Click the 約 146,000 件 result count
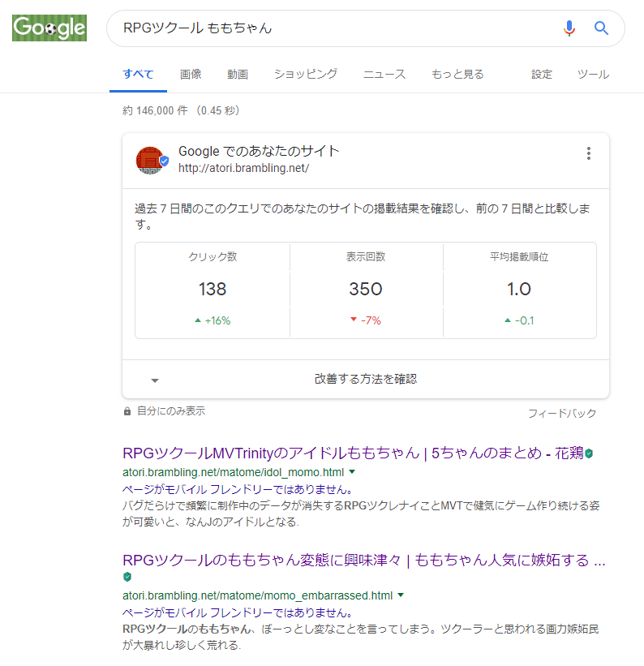This screenshot has height=666, width=644. point(155,110)
